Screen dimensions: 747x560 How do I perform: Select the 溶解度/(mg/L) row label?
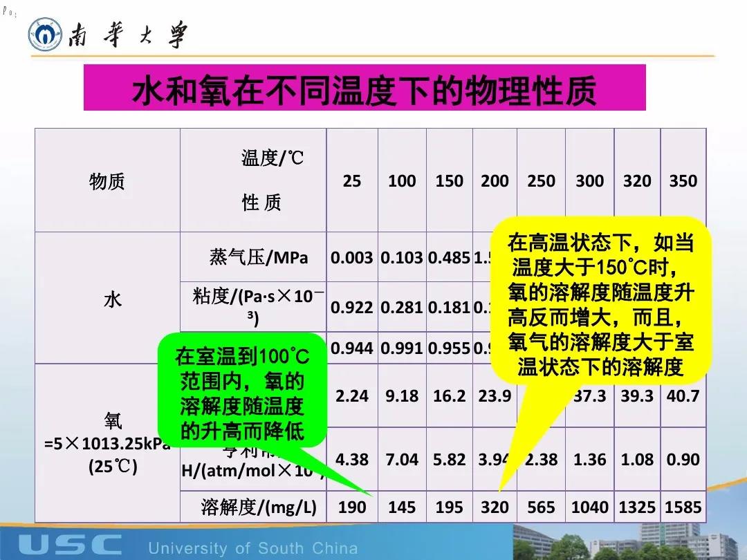(259, 507)
